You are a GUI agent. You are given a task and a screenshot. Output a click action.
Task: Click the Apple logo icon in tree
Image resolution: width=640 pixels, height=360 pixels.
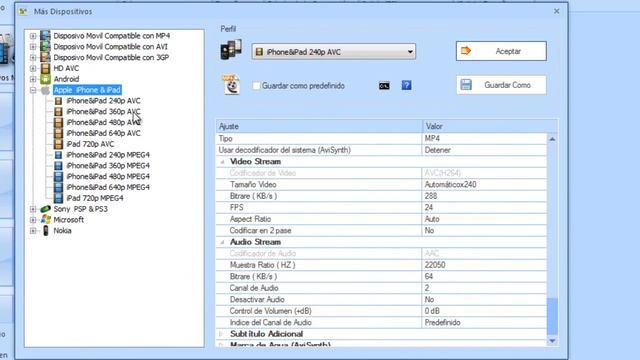click(x=45, y=90)
